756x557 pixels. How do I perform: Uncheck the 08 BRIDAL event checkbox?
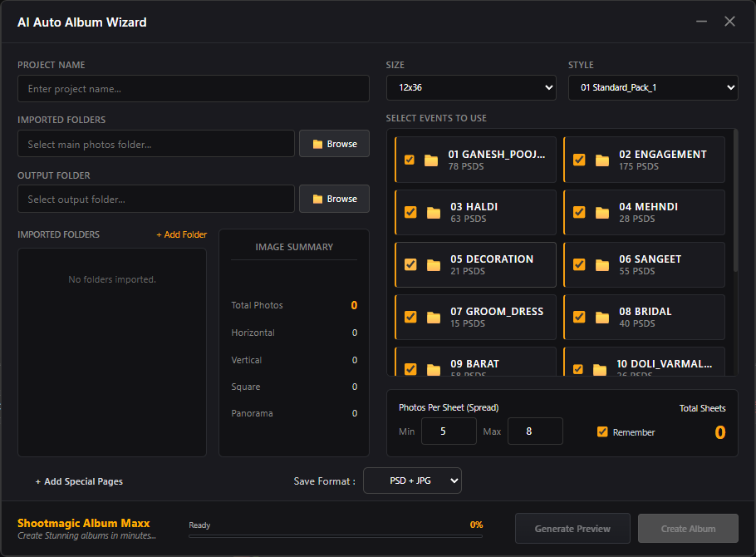click(579, 317)
